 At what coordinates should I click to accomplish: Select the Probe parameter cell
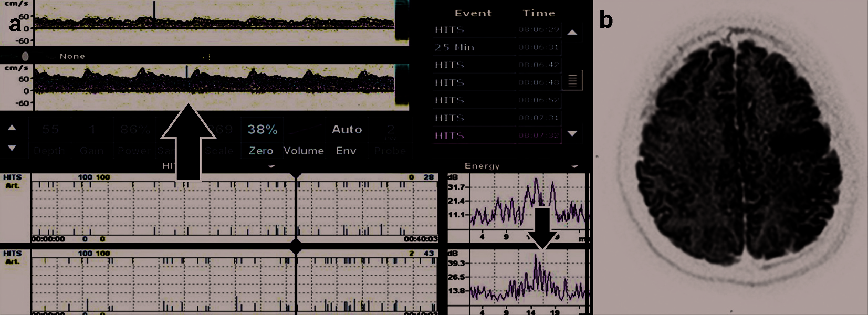point(390,140)
